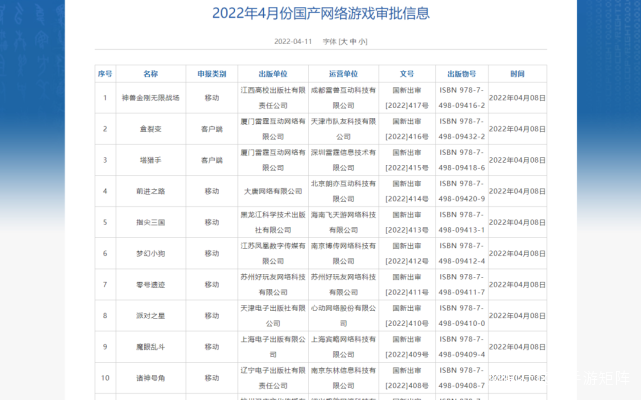Set font size to 中 (medium)

click(353, 42)
